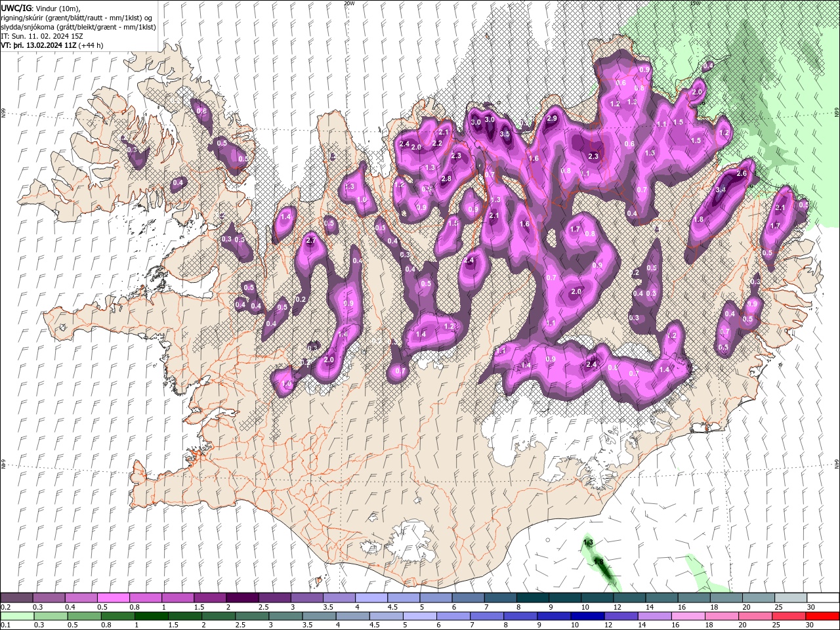Select the navy blue swatch at rain value 10
This screenshot has width=840, height=630.
point(587,616)
